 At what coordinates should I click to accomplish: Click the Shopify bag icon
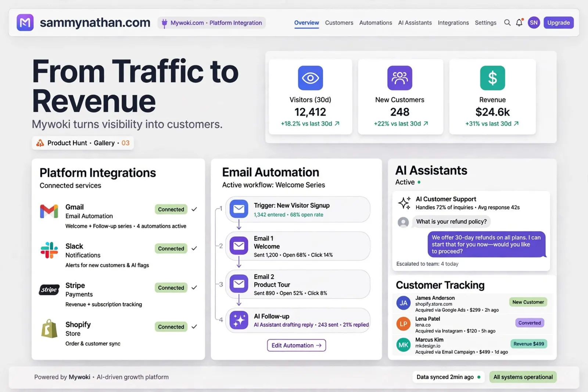pyautogui.click(x=49, y=328)
